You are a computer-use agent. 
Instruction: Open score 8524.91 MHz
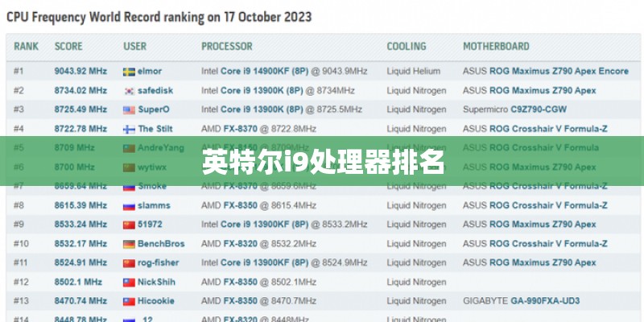click(x=80, y=262)
